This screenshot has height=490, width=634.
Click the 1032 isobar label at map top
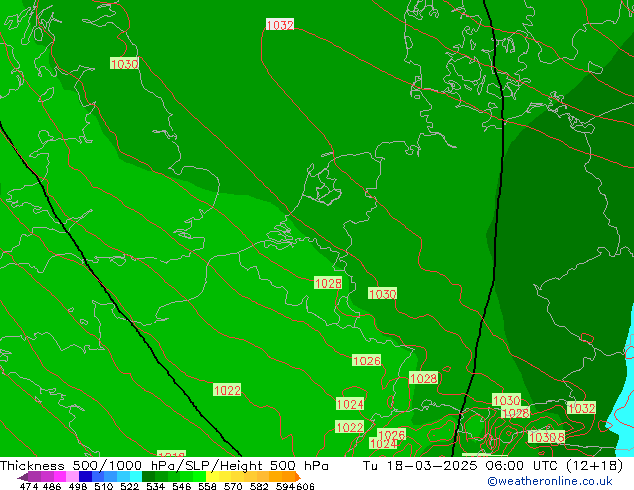tap(280, 25)
